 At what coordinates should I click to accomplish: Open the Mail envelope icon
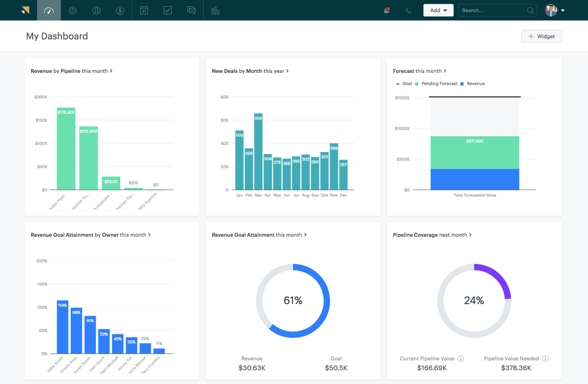(x=191, y=10)
